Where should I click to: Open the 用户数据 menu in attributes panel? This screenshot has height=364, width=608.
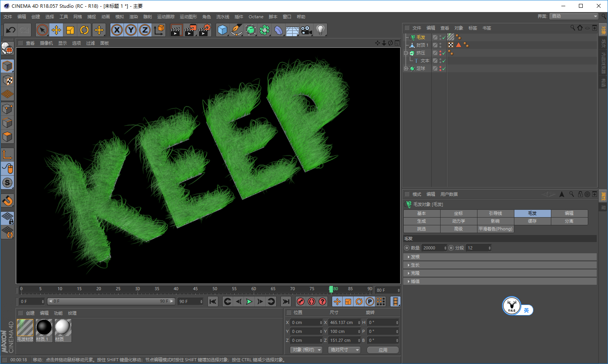coord(449,194)
